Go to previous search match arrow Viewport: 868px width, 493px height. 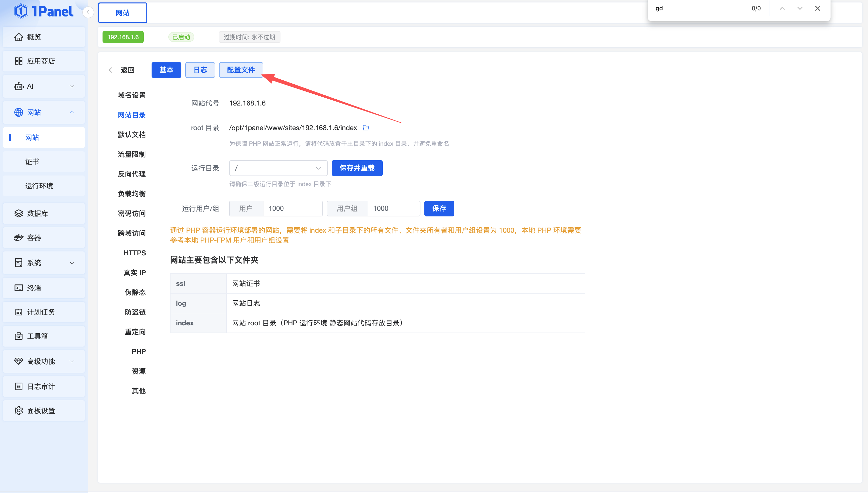782,8
